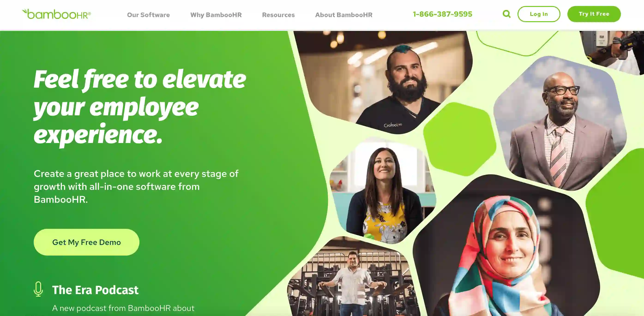Click the Try It Free button
Image resolution: width=644 pixels, height=316 pixels.
click(x=594, y=14)
